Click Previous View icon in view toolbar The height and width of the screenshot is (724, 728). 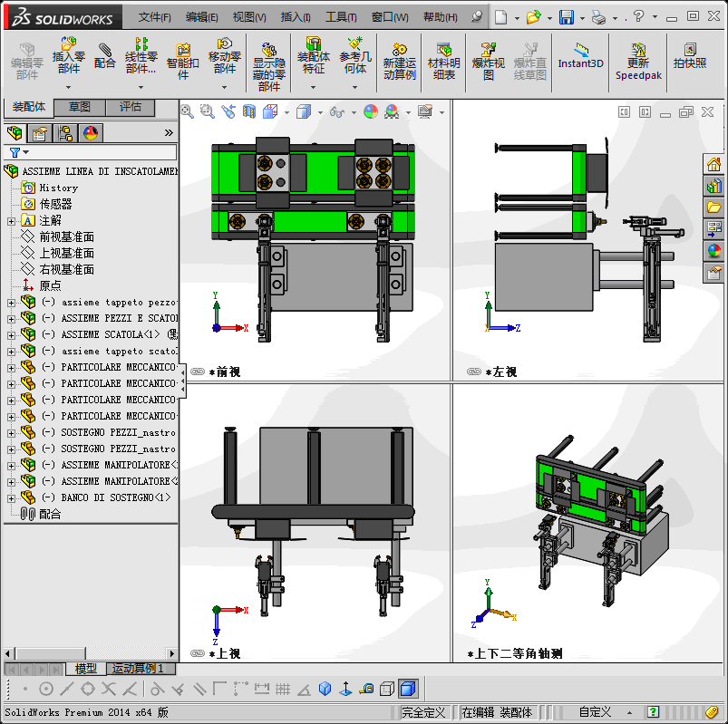(228, 111)
